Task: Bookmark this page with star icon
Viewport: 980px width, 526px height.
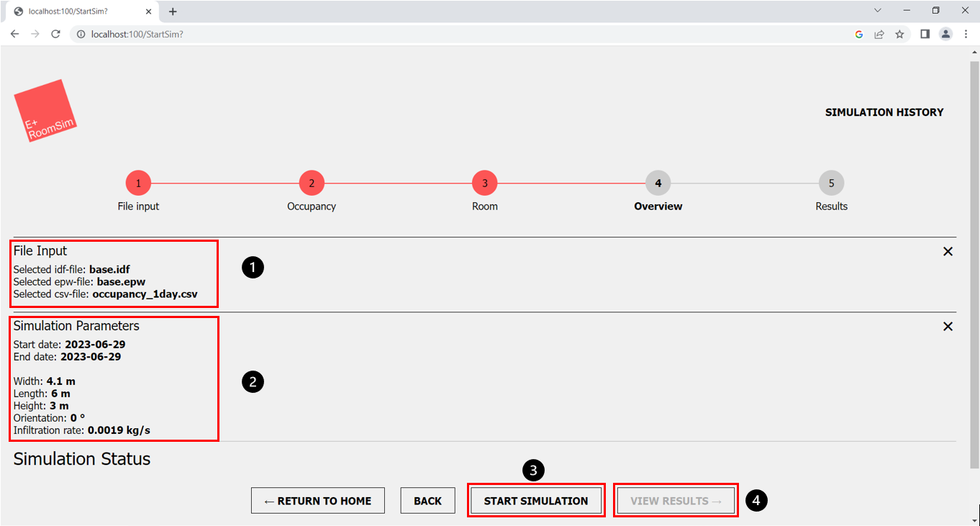Action: tap(899, 34)
